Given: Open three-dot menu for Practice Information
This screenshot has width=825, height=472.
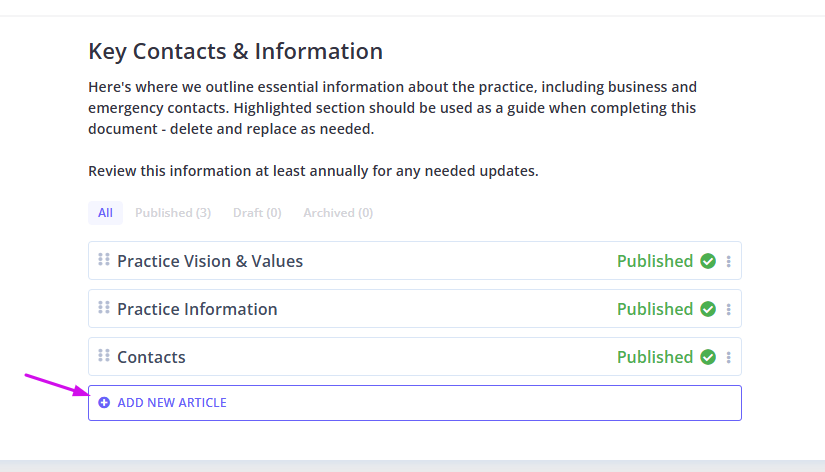Looking at the screenshot, I should pyautogui.click(x=728, y=309).
